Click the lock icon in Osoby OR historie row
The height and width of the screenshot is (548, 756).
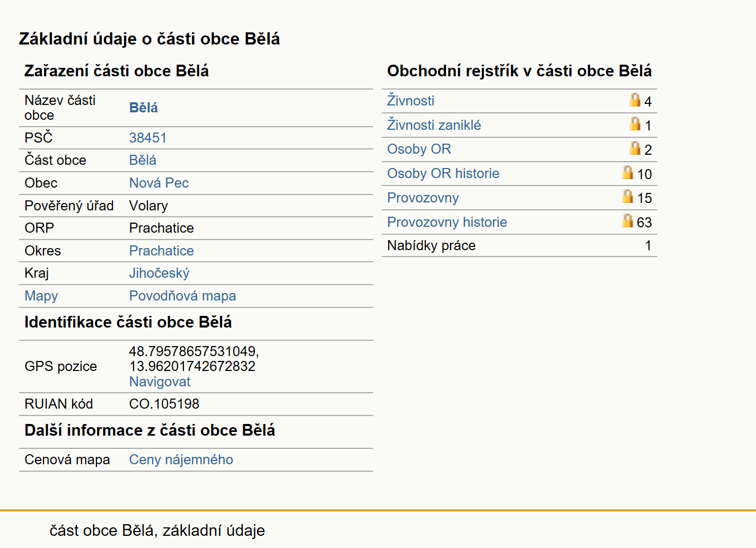628,172
